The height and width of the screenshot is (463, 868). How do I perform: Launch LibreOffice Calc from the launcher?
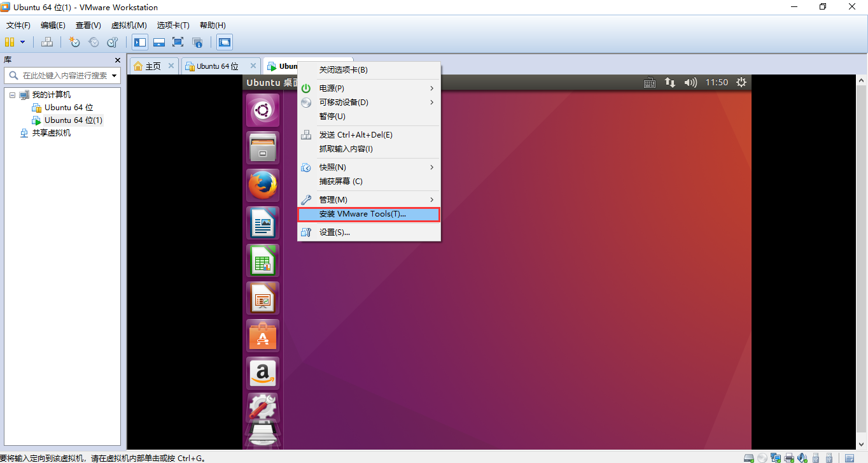point(263,261)
